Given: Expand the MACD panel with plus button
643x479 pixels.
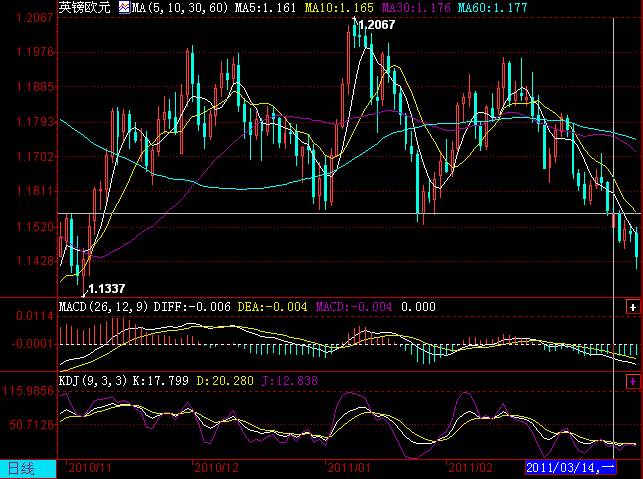Looking at the screenshot, I should click(x=633, y=307).
